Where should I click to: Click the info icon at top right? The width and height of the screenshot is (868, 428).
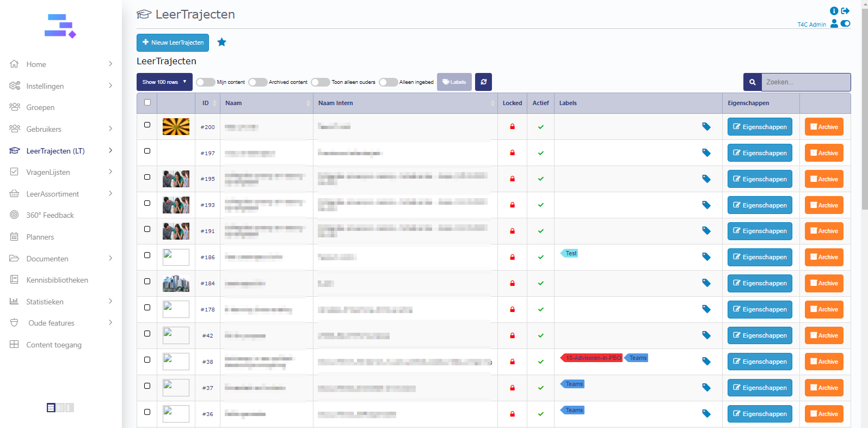(x=834, y=11)
